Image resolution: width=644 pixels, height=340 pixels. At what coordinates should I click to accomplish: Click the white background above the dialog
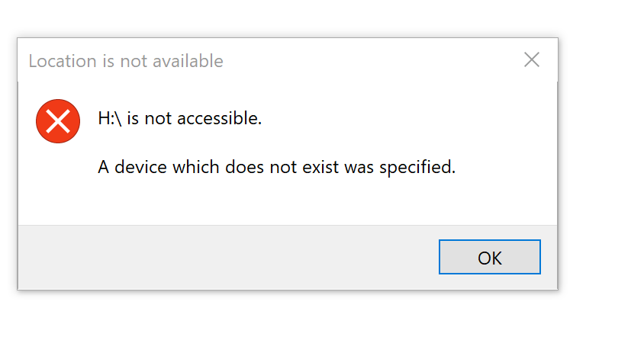(305, 17)
